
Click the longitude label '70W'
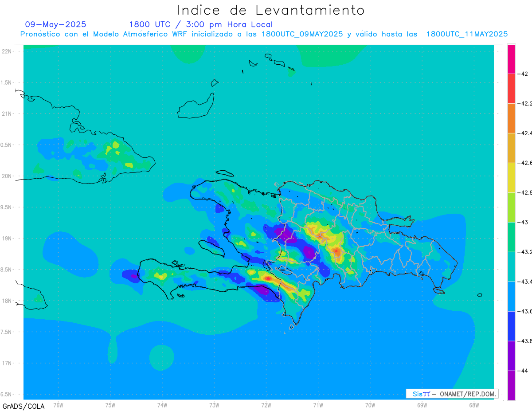pos(370,405)
